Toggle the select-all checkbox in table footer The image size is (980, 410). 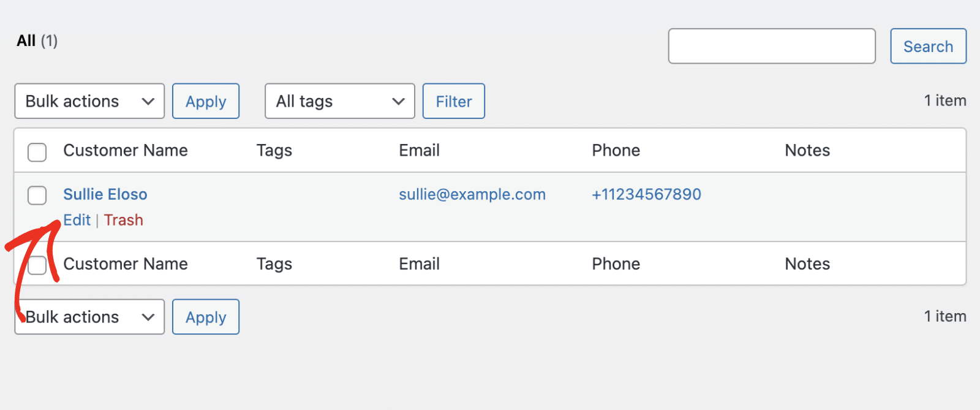37,265
